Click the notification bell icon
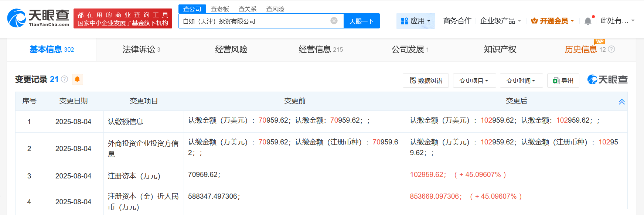Viewport: 644px width, 215px height. 588,21
